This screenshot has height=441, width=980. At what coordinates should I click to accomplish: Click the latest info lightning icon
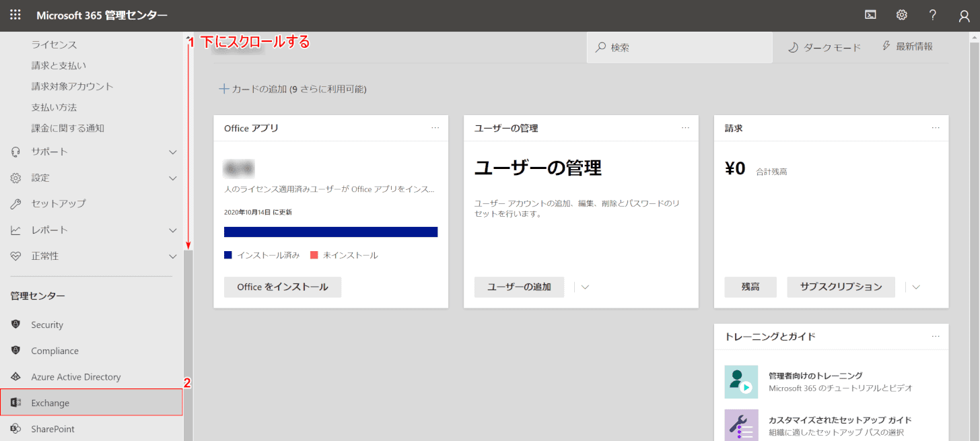(x=887, y=46)
